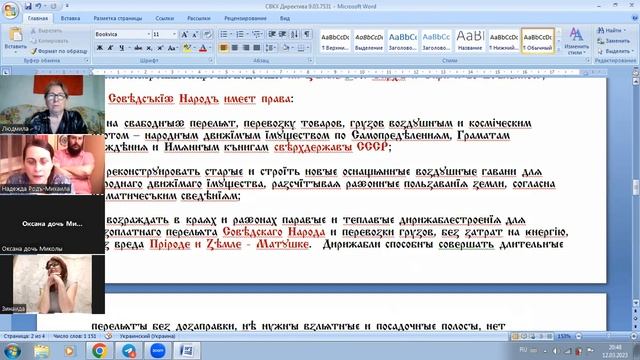Toggle Bold (Ж) formatting
640x360 pixels.
[100, 48]
